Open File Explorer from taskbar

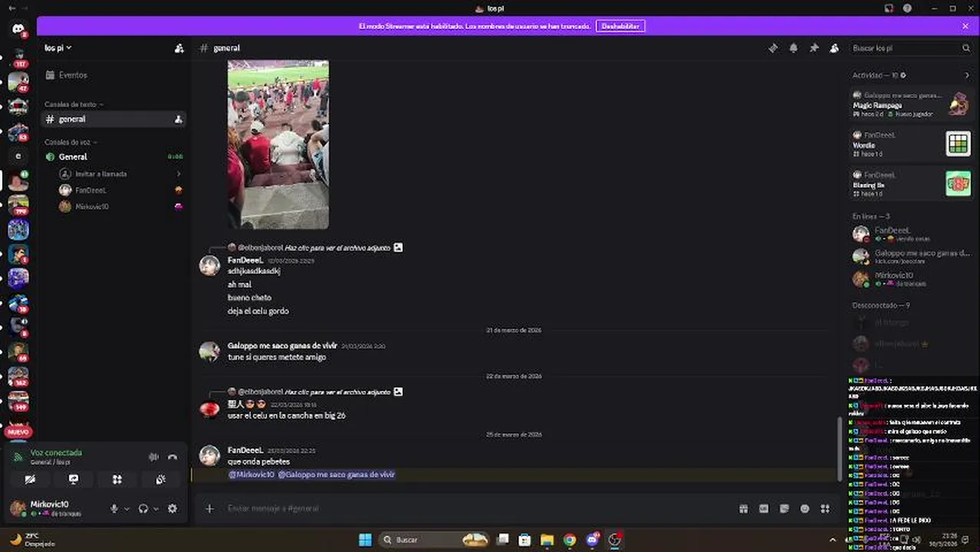547,540
